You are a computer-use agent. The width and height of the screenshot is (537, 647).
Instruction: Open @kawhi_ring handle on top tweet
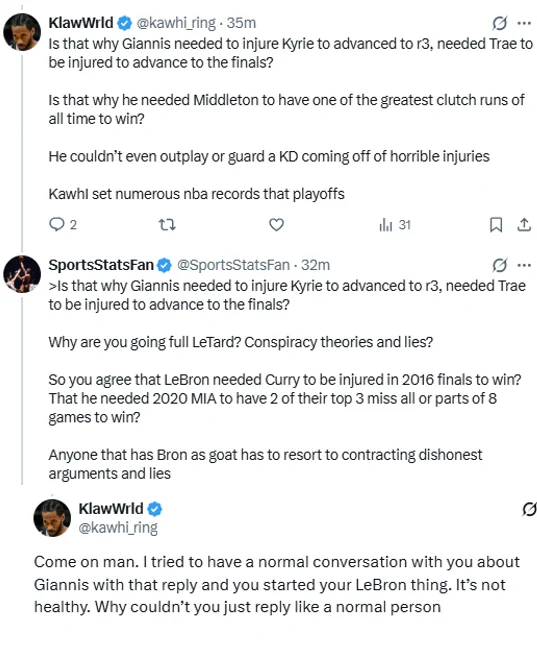pyautogui.click(x=176, y=23)
